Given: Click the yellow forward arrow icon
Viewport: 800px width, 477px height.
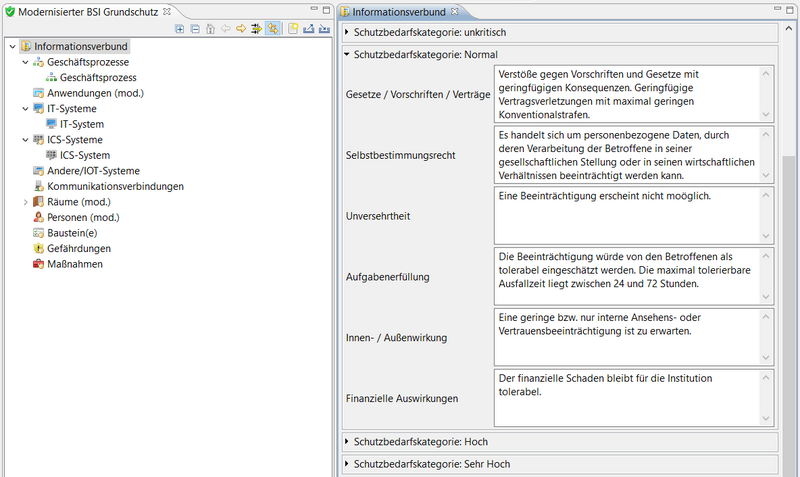Looking at the screenshot, I should [x=241, y=29].
